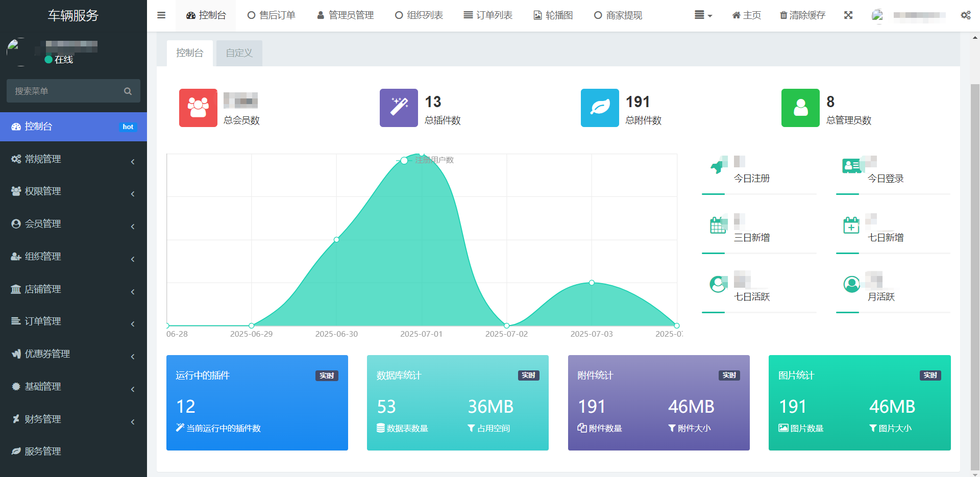Click the blue leaf attachments icon
Viewport: 980px width, 477px height.
tap(600, 108)
